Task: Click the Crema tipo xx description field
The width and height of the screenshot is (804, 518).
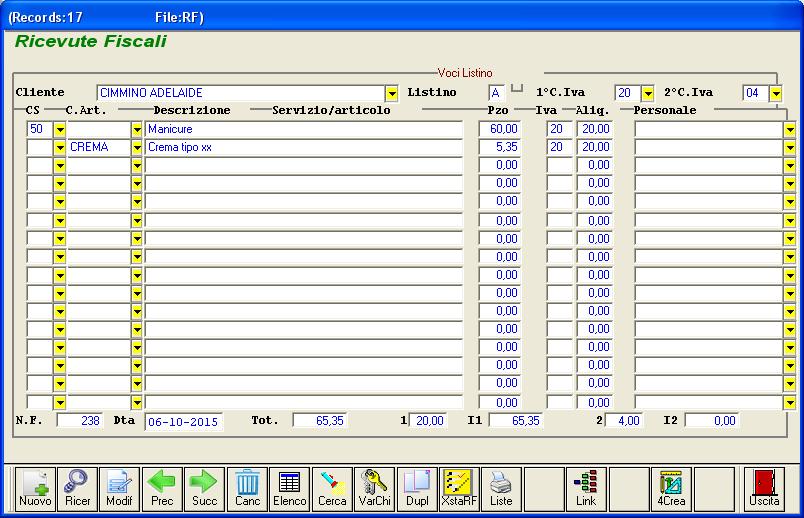Action: (304, 147)
